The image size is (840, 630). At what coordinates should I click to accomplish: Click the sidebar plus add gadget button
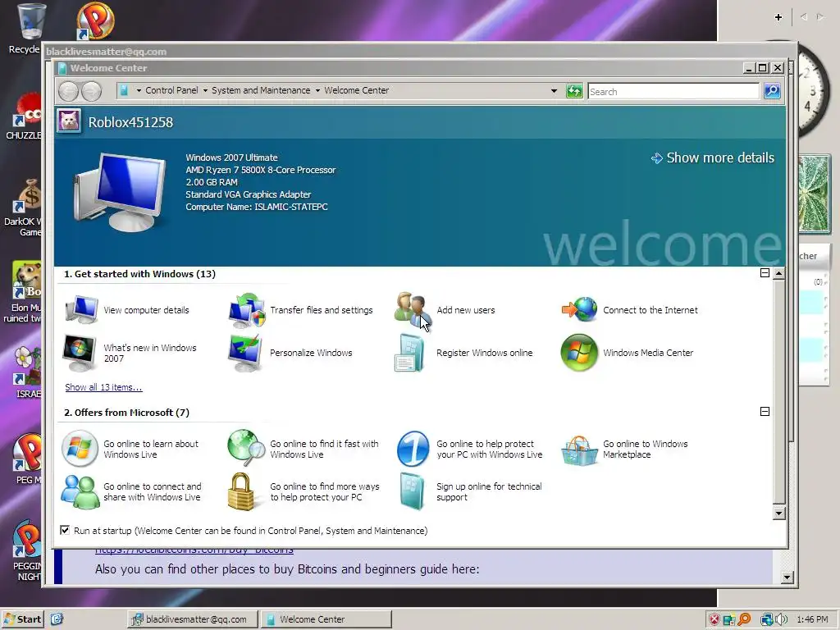[x=778, y=17]
